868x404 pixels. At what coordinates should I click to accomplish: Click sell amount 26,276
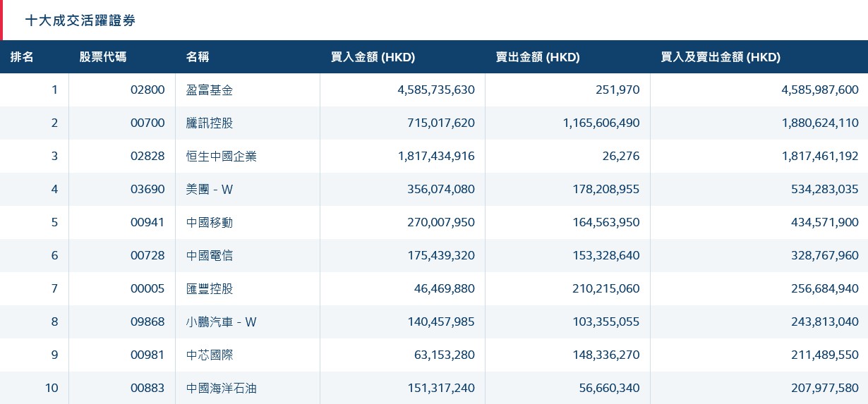(x=620, y=156)
